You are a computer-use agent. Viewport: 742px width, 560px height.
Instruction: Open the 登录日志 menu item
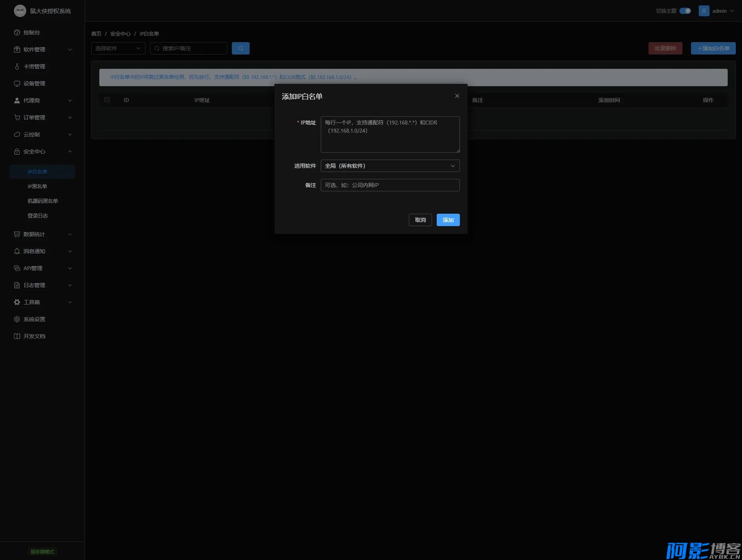click(37, 216)
